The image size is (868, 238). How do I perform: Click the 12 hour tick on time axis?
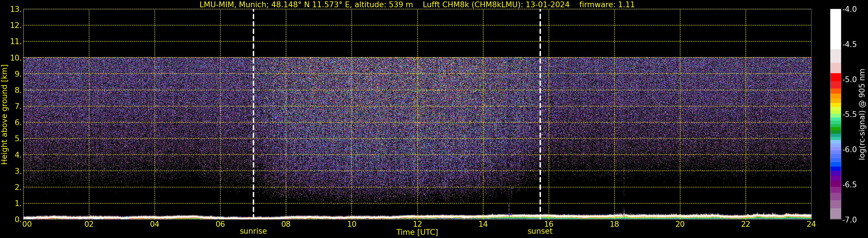417,224
